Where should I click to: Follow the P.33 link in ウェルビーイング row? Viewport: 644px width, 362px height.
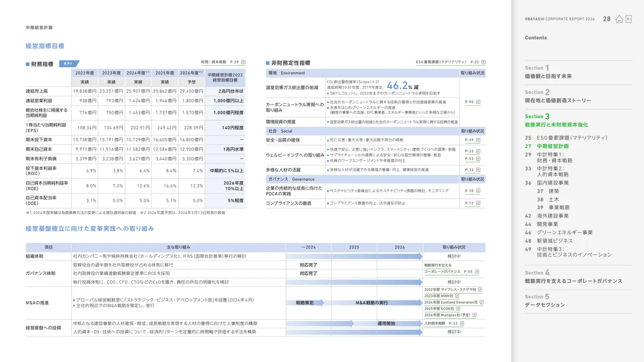pyautogui.click(x=469, y=151)
